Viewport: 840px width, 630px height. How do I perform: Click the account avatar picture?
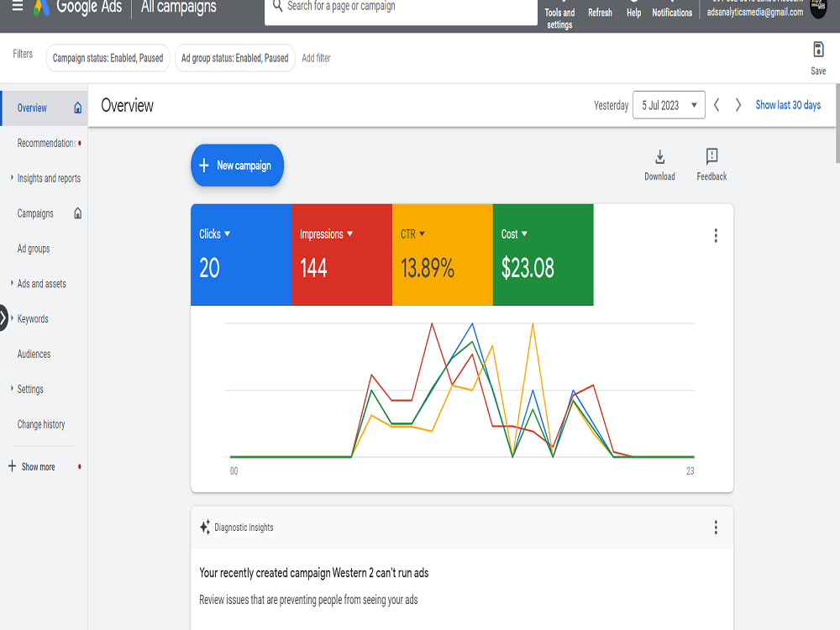point(818,8)
